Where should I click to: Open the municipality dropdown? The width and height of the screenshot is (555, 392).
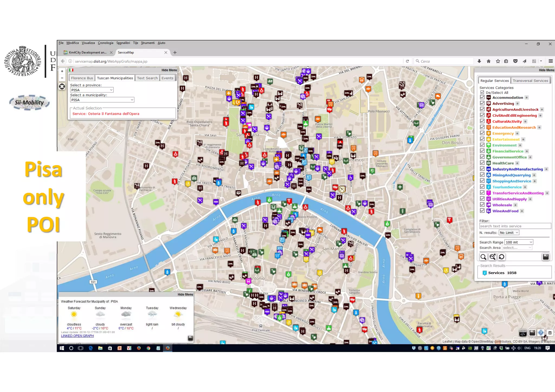click(x=102, y=100)
